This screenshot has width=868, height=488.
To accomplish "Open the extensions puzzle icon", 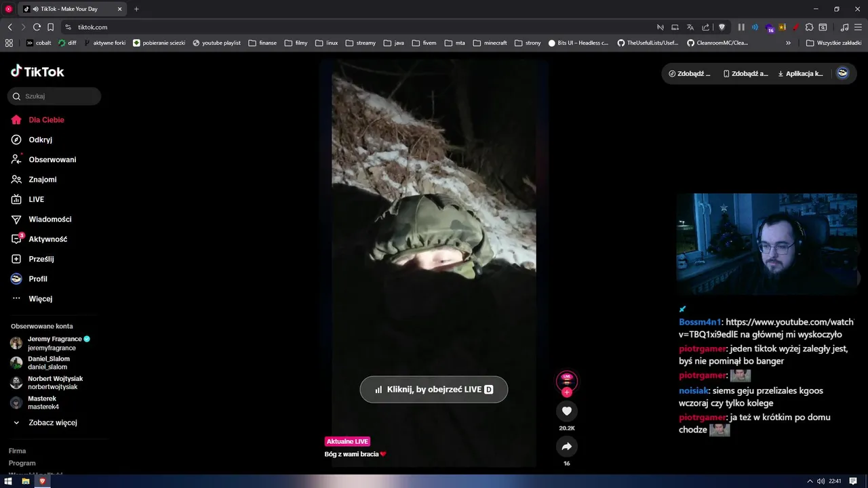I will (x=809, y=27).
